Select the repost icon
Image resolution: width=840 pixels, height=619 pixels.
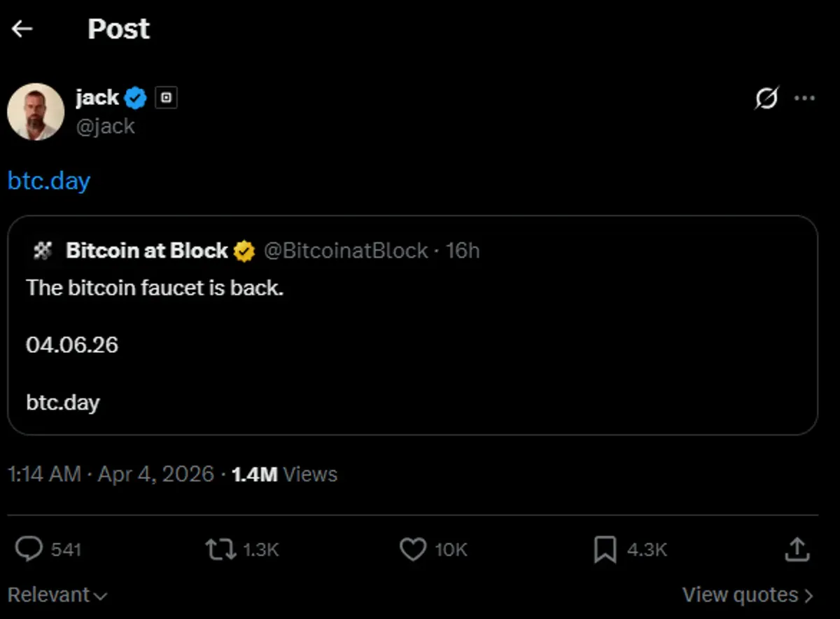point(220,549)
